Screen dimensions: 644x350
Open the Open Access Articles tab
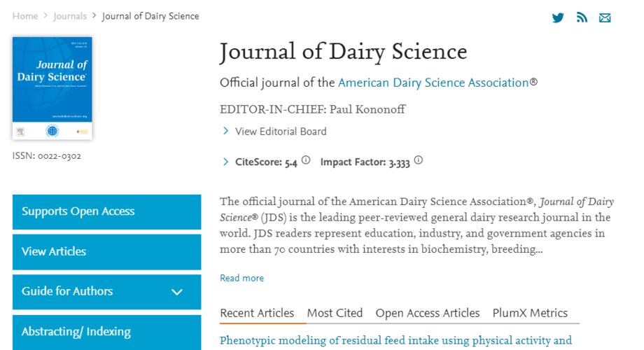pyautogui.click(x=428, y=313)
